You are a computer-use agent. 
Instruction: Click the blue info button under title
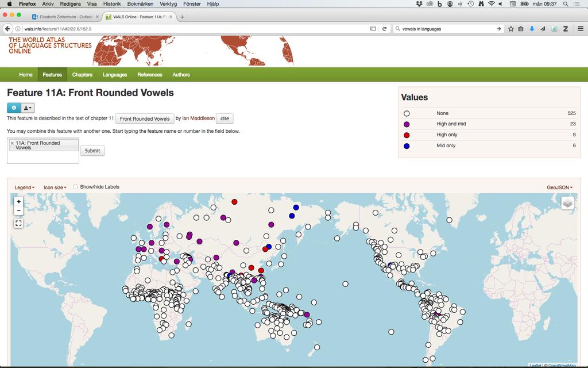tap(14, 108)
